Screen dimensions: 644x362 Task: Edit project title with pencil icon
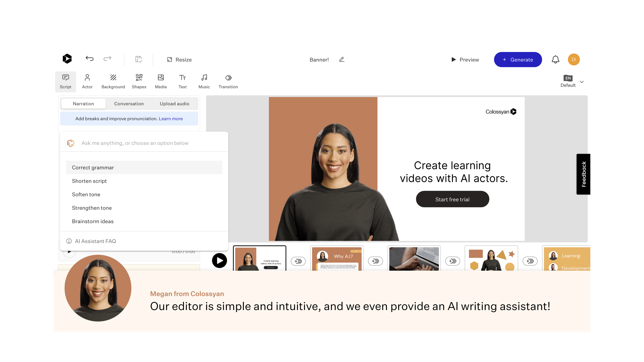(341, 59)
